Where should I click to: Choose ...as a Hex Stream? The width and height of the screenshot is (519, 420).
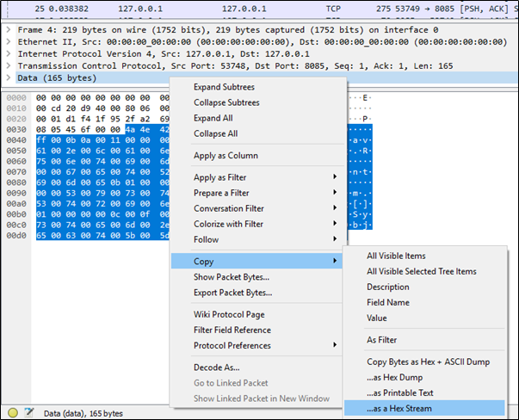coord(424,408)
